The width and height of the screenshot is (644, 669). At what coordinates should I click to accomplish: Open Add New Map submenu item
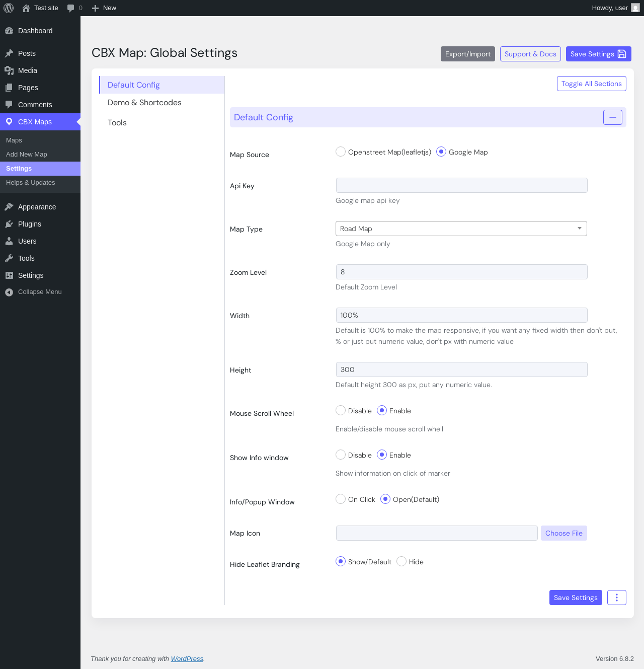[x=40, y=155]
